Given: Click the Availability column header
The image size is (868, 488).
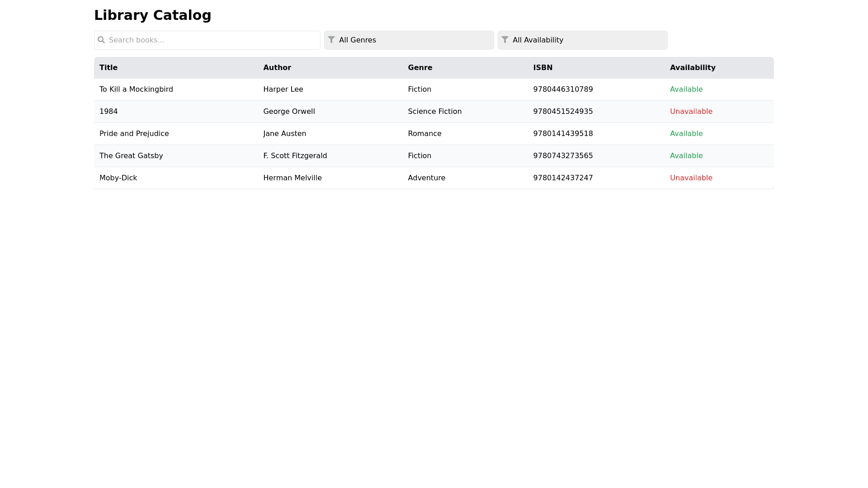Looking at the screenshot, I should 693,68.
